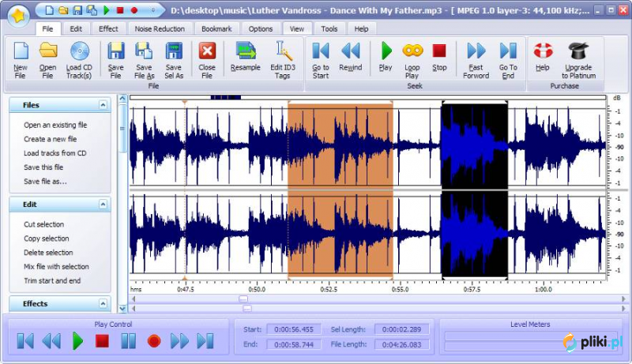The width and height of the screenshot is (632, 364).
Task: Click Play Control rewind button
Action: point(51,341)
